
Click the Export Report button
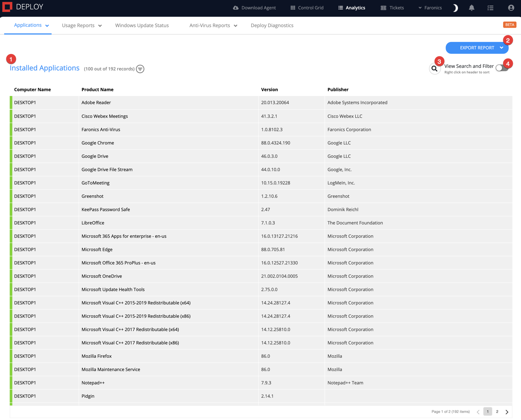477,48
